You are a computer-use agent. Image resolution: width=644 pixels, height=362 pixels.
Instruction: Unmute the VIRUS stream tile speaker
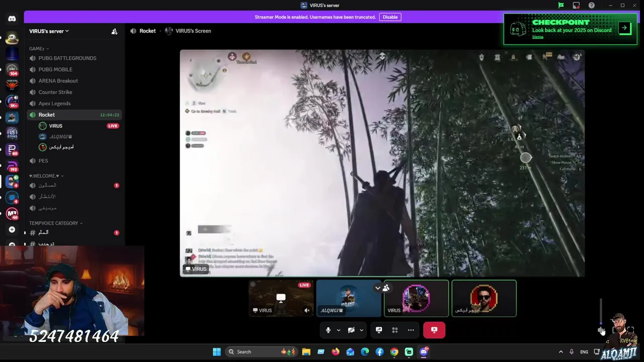pos(307,310)
